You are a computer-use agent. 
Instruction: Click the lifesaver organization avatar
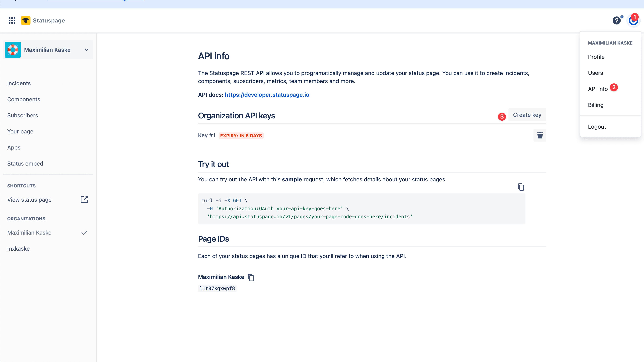click(13, 50)
